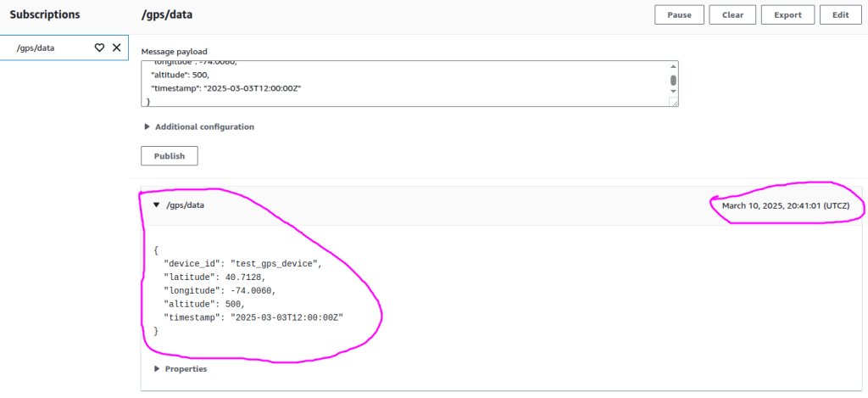Click the March 10, 2025 message timestamp

tap(786, 205)
